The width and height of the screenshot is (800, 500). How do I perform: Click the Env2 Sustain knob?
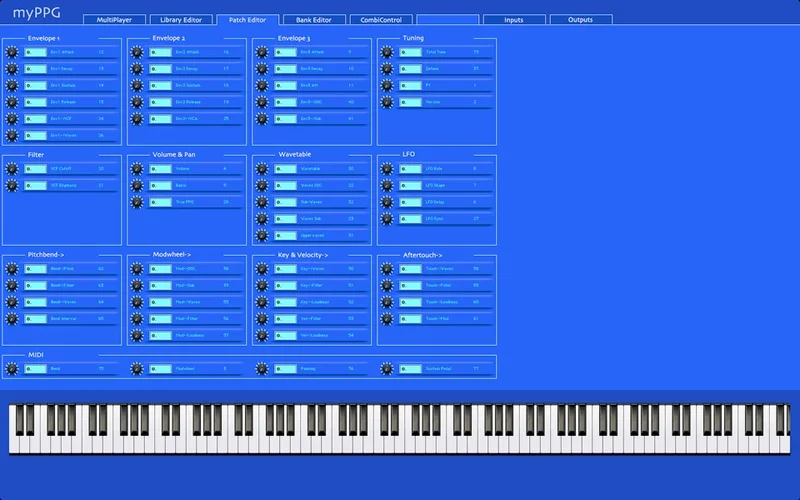click(137, 86)
